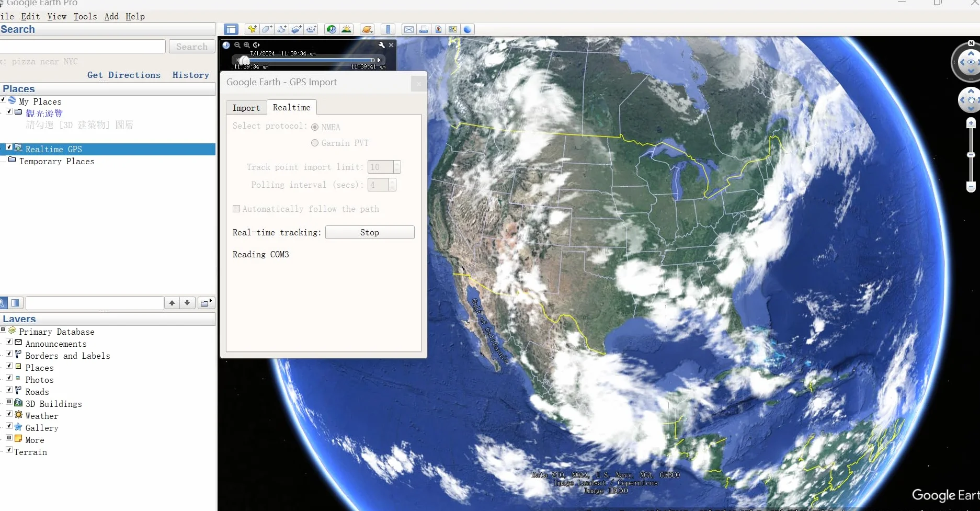This screenshot has height=511, width=980.
Task: Click the blue globe toolbar icon
Action: tap(468, 29)
